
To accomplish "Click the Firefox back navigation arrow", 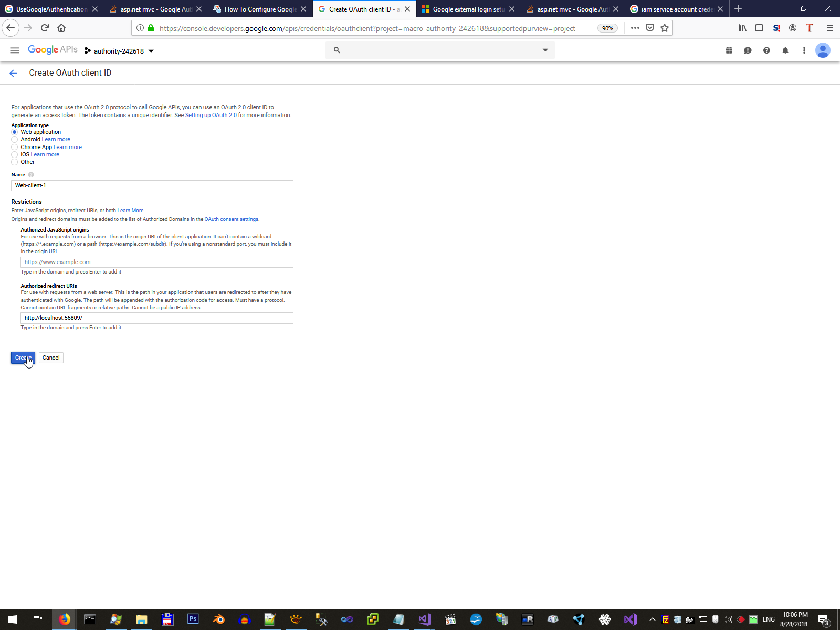I will 10,28.
